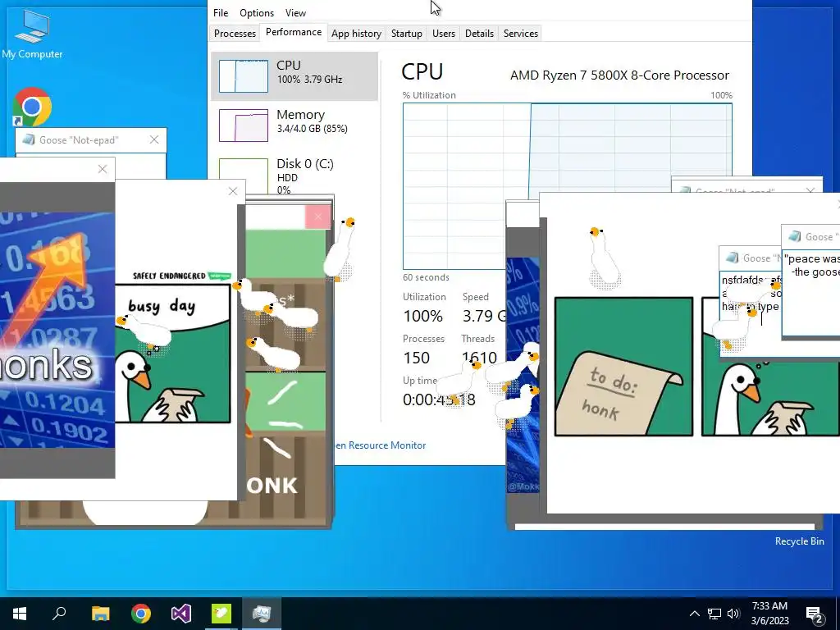Click the AMD Ryzen 7 5800X processor name
The image size is (840, 630).
[619, 75]
